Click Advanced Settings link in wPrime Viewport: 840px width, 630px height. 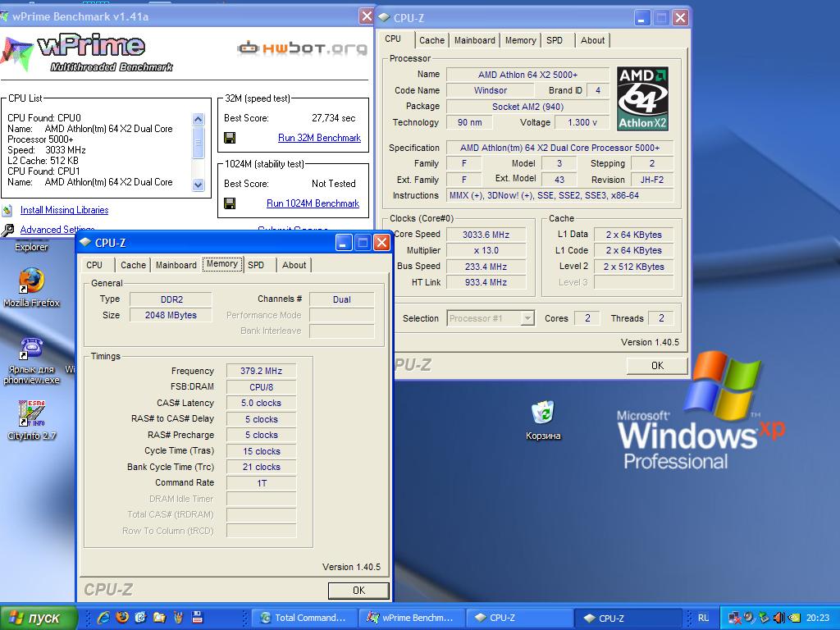point(57,230)
